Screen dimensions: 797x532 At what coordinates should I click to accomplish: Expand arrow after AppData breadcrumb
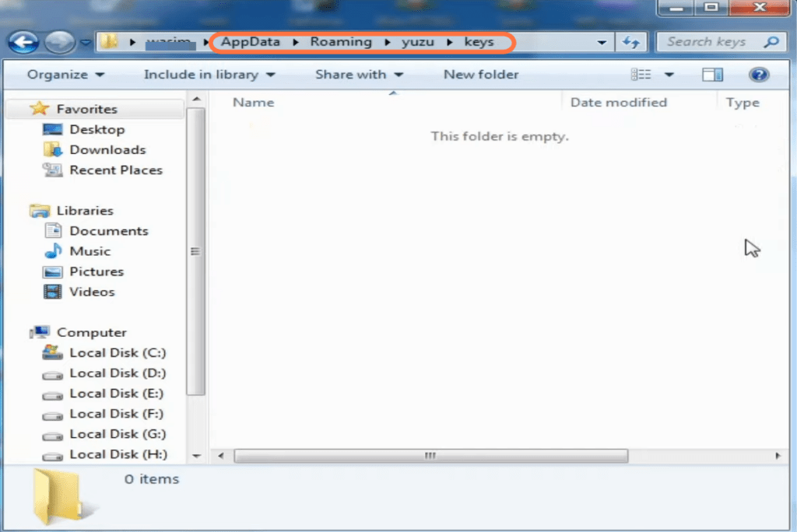(x=295, y=42)
